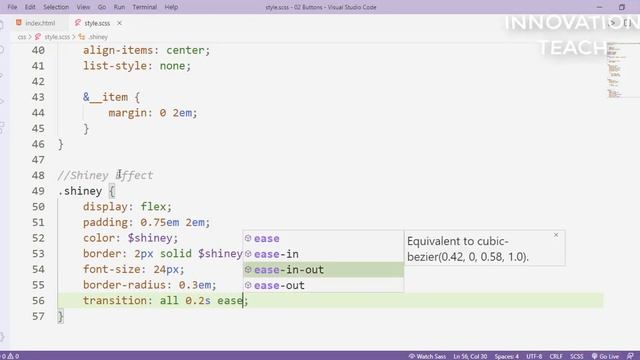Open the Run menu

(119, 7)
